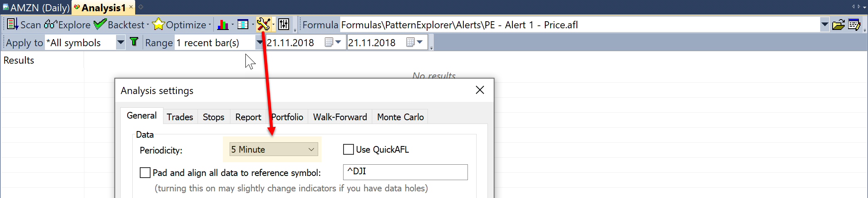The width and height of the screenshot is (868, 198).
Task: Run Explore with the glasses icon
Action: [x=50, y=25]
